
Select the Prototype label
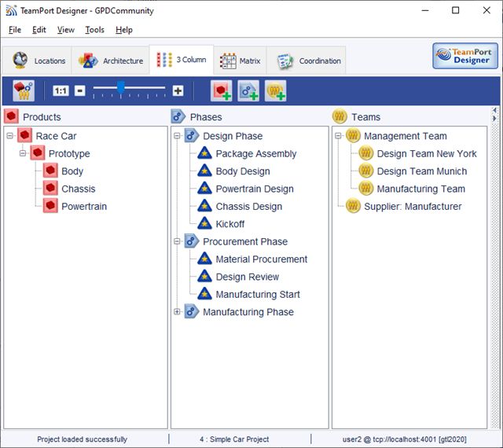coord(69,154)
